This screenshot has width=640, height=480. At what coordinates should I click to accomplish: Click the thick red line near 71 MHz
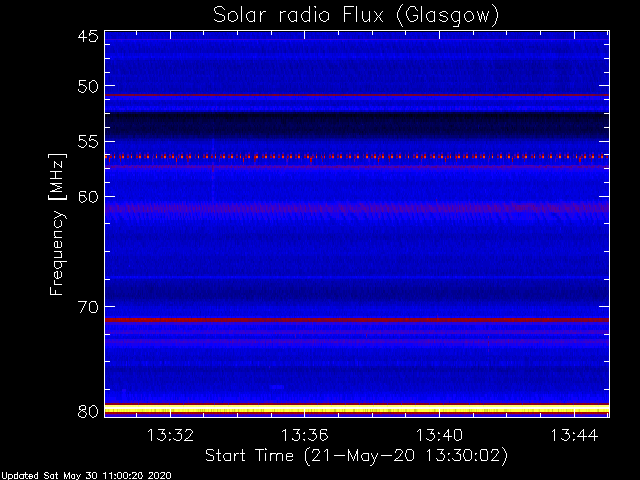(x=357, y=320)
